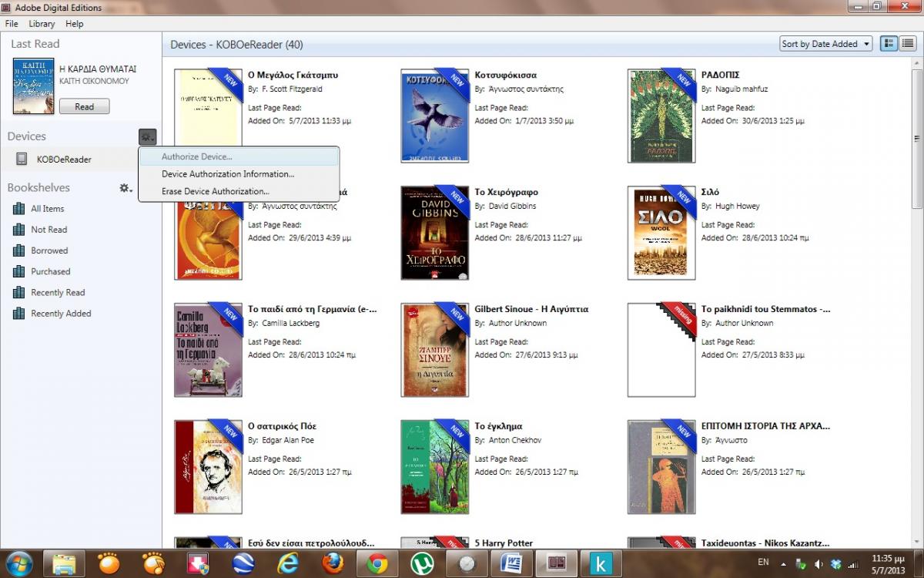Image resolution: width=924 pixels, height=578 pixels.
Task: Open the Recently Read bookshelf
Action: point(58,292)
